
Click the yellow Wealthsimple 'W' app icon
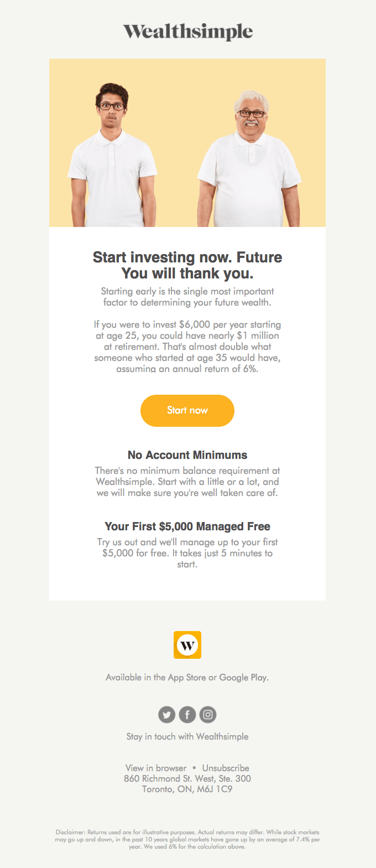pyautogui.click(x=187, y=645)
